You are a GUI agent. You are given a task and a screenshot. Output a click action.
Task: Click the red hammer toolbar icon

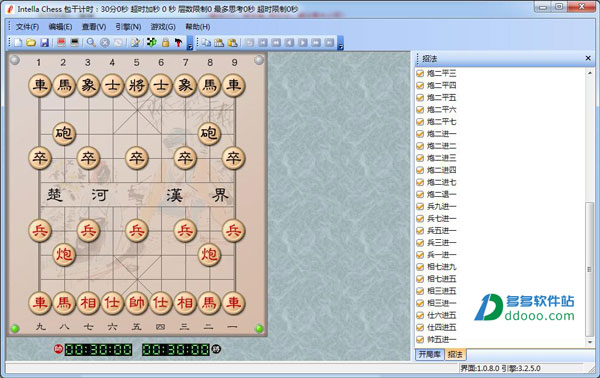click(x=179, y=42)
